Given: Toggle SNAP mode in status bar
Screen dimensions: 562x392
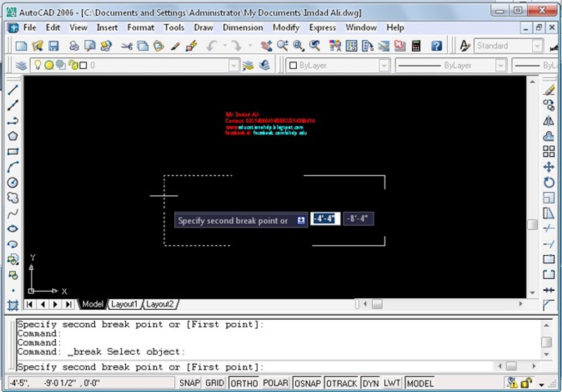Looking at the screenshot, I should pos(190,383).
